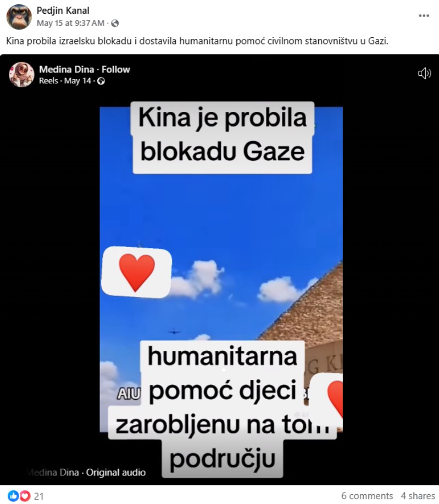Viewport: 439px width, 504px height.
Task: Open the Medina Dina profile name
Action: [66, 69]
